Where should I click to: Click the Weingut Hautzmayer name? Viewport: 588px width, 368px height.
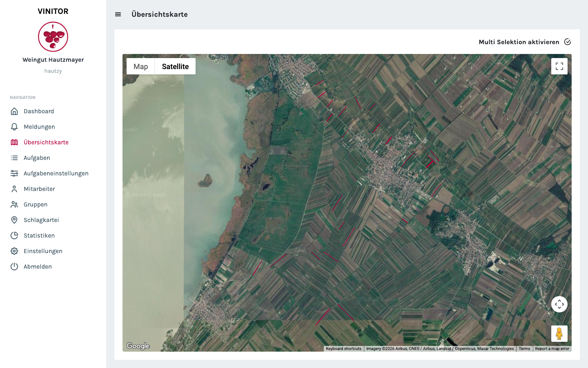click(x=53, y=60)
